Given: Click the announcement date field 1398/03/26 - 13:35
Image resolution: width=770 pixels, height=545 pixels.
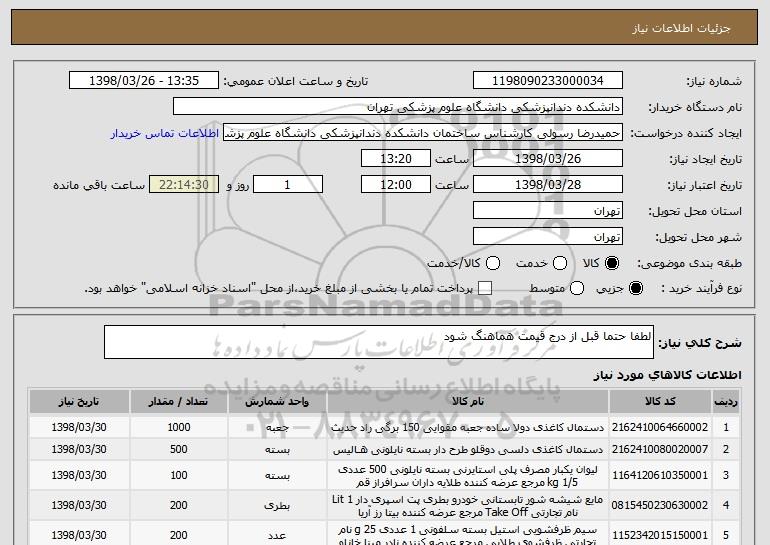Looking at the screenshot, I should [144, 81].
